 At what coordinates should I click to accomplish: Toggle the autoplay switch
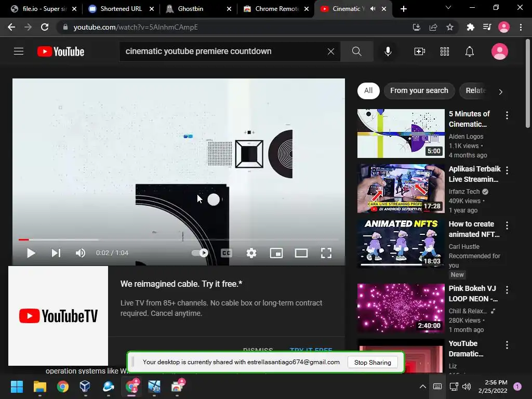point(200,253)
